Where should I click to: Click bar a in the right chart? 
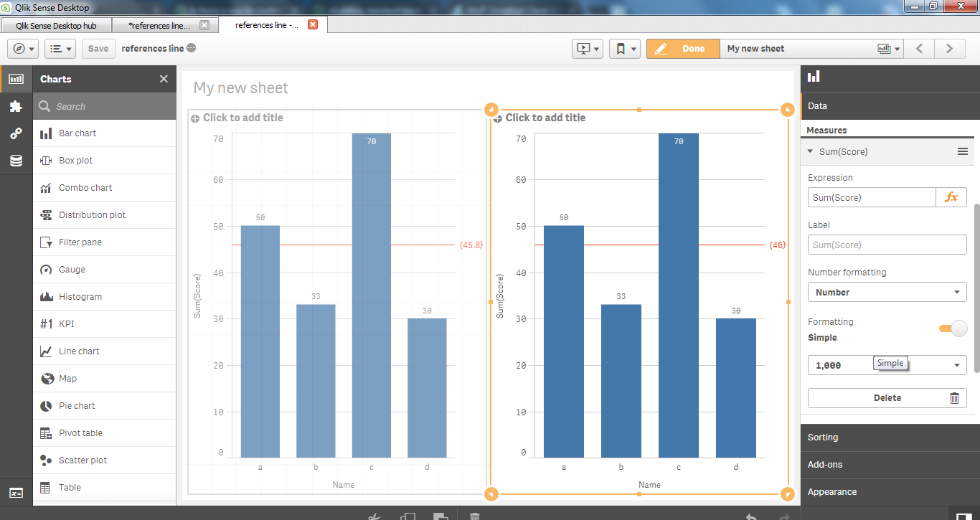(564, 341)
